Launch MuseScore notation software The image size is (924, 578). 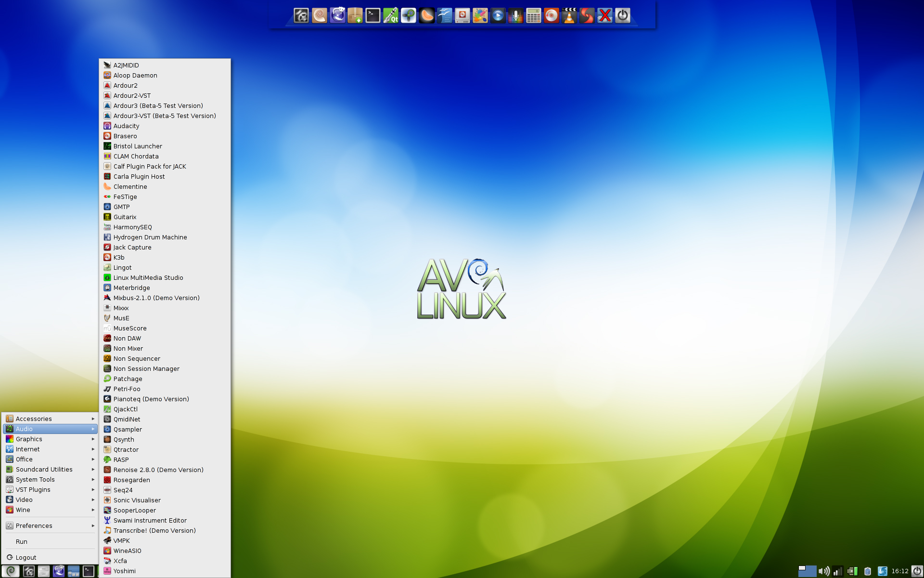coord(130,328)
